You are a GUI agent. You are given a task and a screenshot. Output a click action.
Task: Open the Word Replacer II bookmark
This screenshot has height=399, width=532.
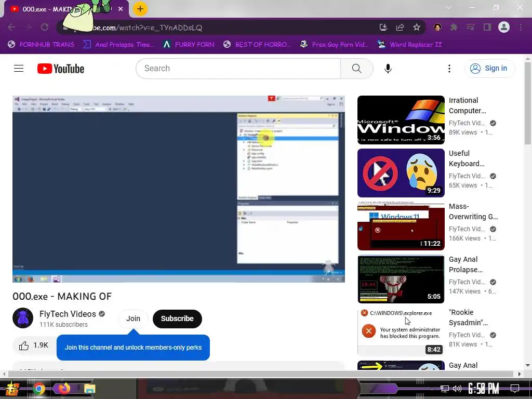[409, 45]
